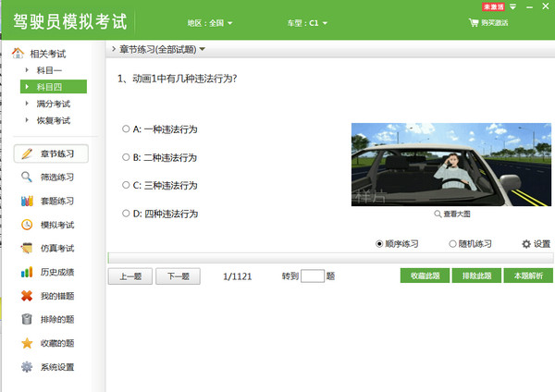Select 满分考试 in the tree
Screen dimensions: 555x392
tap(54, 104)
